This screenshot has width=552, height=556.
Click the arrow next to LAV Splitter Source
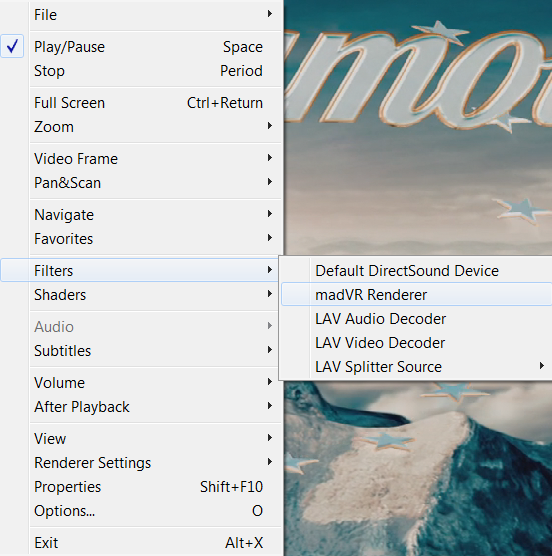(x=541, y=366)
